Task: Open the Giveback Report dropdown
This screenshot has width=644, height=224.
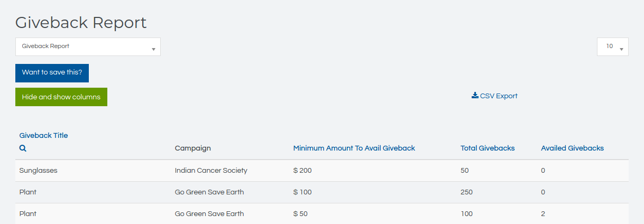Action: click(88, 46)
